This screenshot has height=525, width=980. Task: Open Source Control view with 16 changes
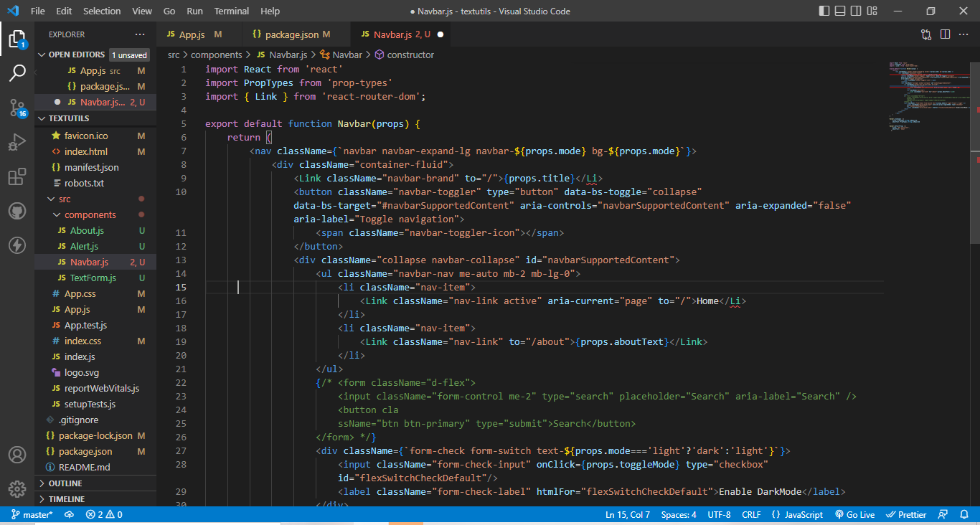17,108
